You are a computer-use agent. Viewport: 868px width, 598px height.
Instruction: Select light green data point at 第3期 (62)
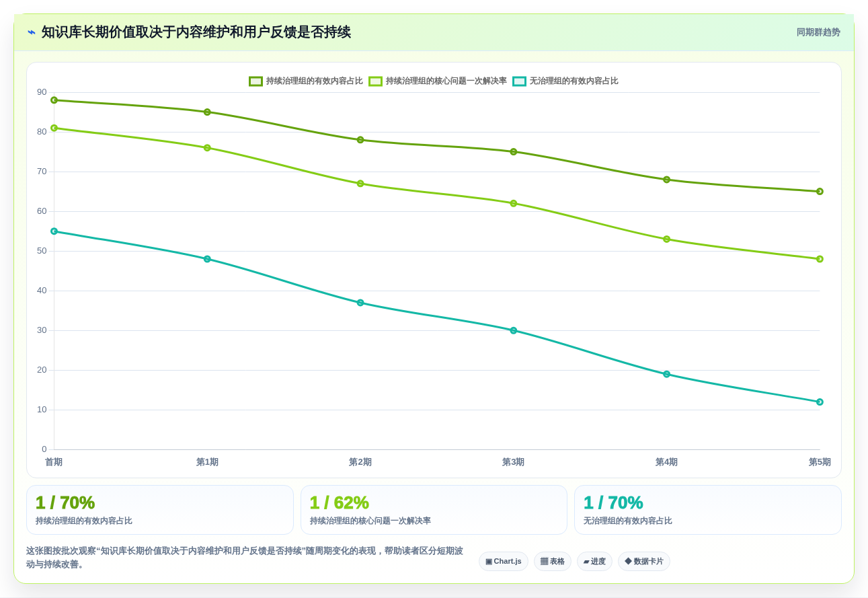(514, 203)
